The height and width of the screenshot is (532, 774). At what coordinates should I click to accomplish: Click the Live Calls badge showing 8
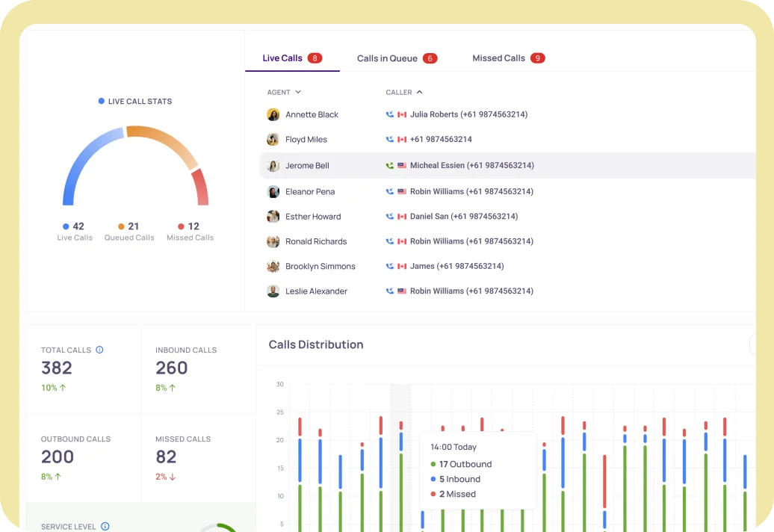click(x=315, y=58)
